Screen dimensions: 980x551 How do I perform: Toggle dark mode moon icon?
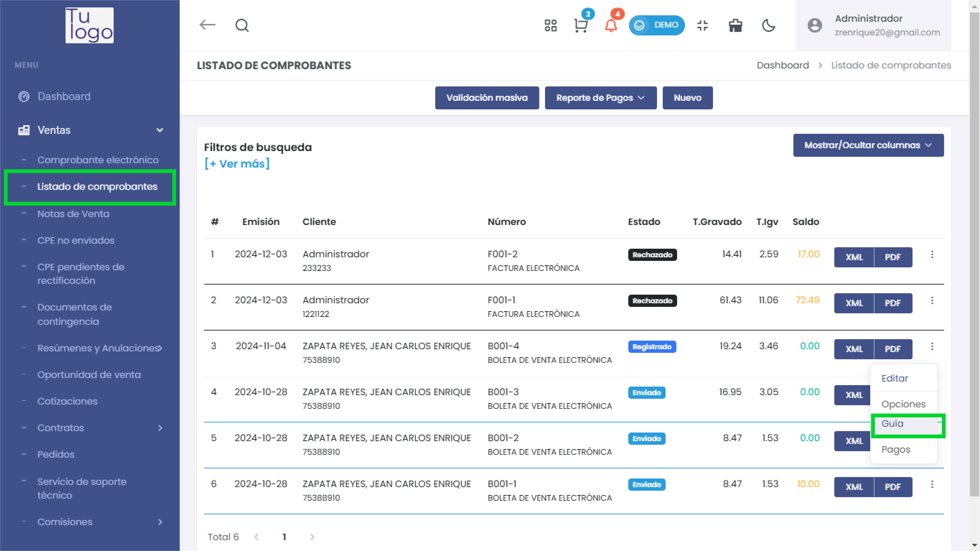(x=768, y=26)
